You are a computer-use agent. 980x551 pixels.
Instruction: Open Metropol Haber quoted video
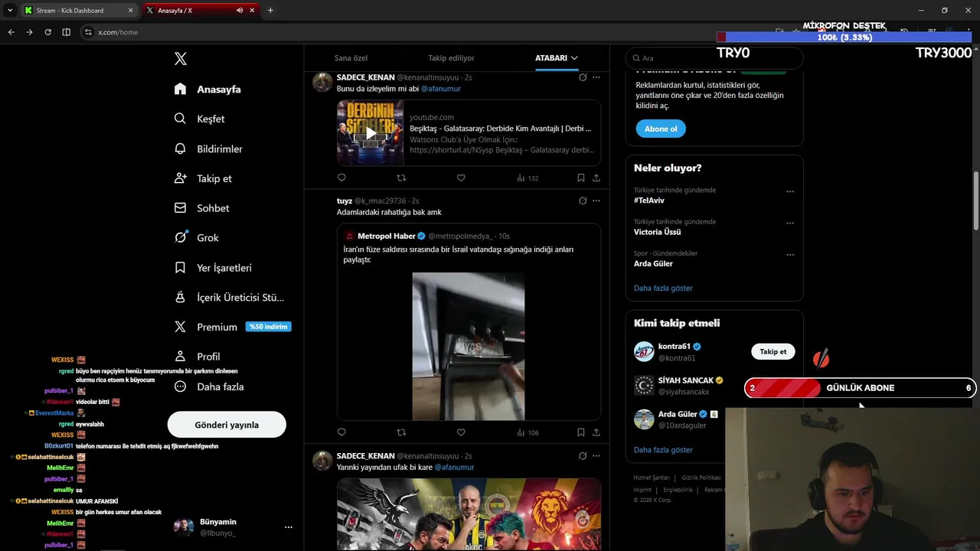[469, 346]
